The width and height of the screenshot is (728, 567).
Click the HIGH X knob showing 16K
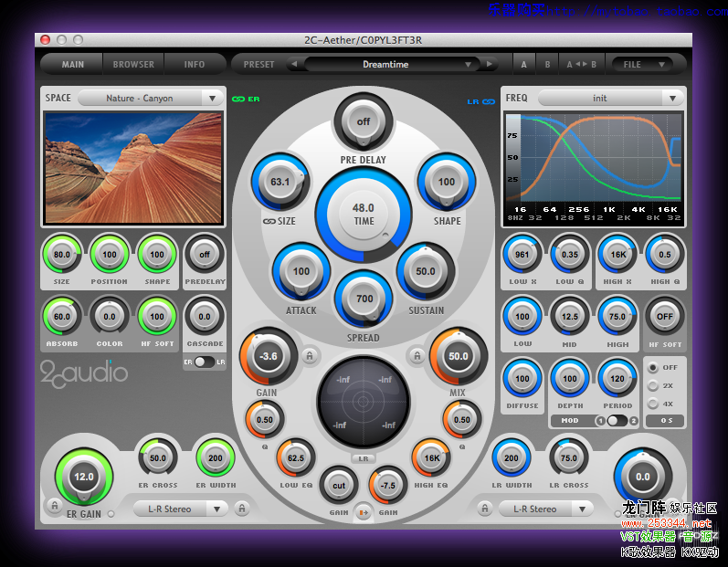(618, 254)
